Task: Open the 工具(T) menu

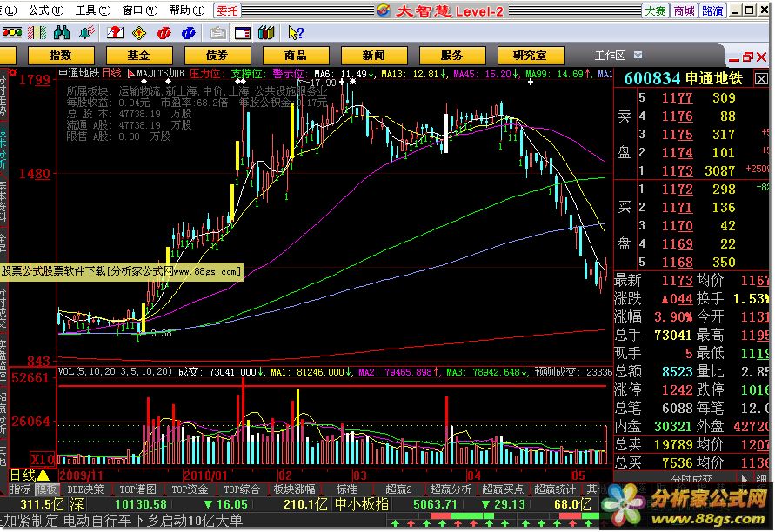Action: (93, 10)
